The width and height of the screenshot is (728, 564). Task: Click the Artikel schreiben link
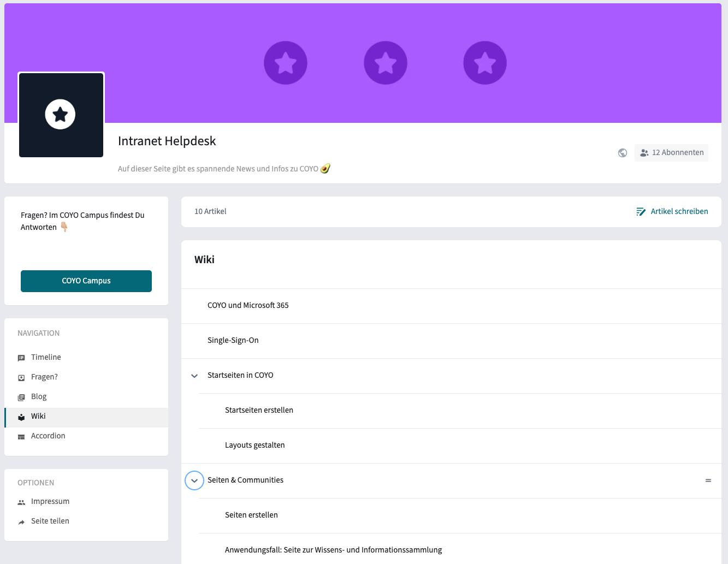pyautogui.click(x=672, y=211)
